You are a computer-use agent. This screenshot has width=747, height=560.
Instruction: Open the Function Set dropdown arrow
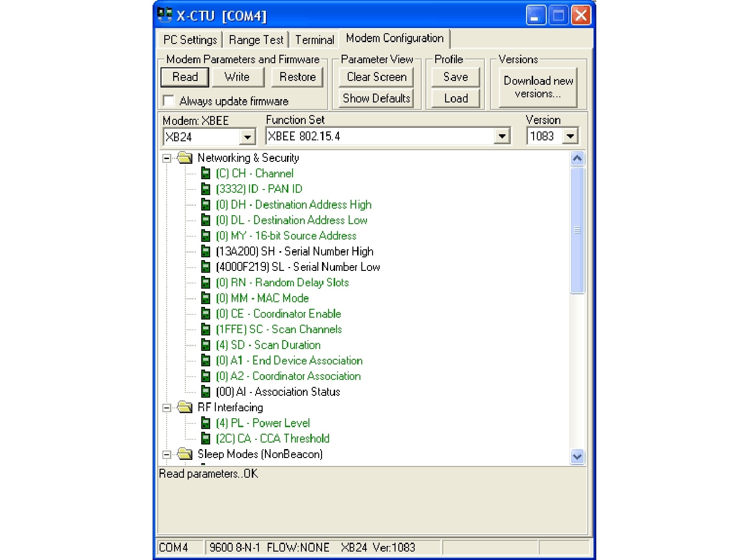502,136
